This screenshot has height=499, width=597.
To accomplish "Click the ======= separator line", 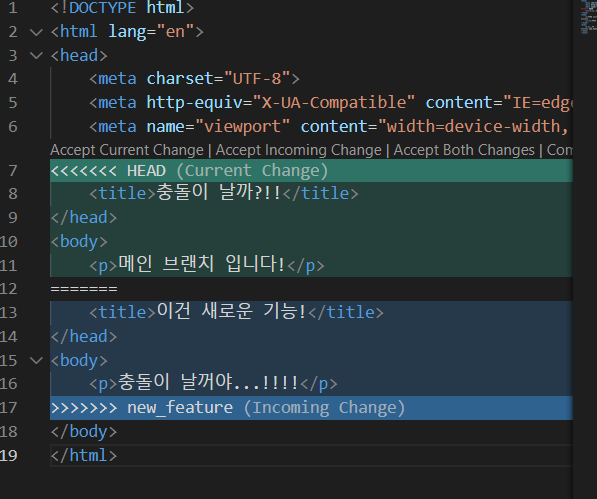I will click(x=84, y=289).
